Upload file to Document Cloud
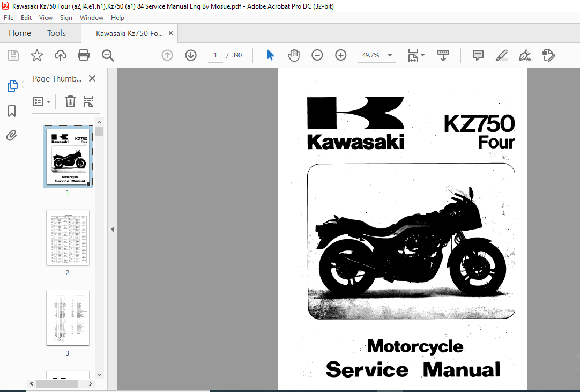Screen dimensions: 580x392 click(x=60, y=56)
